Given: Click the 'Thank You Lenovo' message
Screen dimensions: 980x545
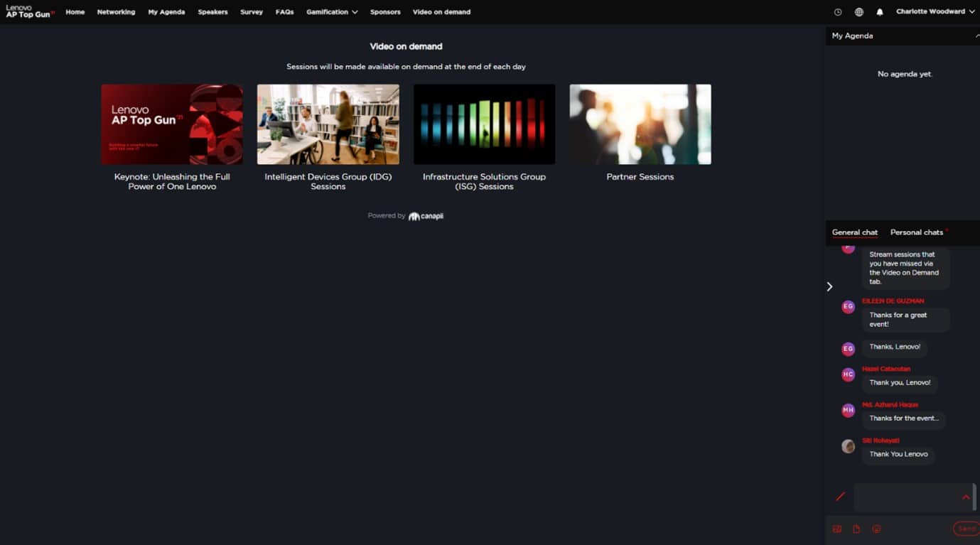Looking at the screenshot, I should (x=898, y=454).
